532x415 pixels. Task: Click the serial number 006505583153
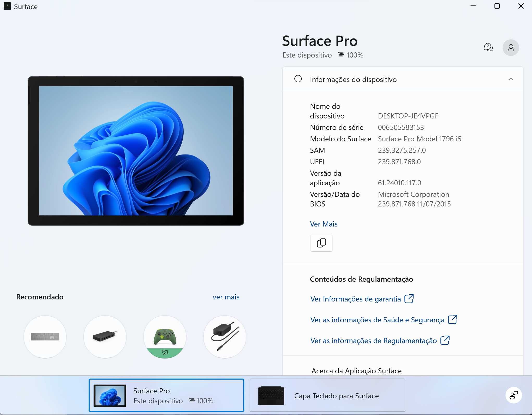pyautogui.click(x=401, y=127)
